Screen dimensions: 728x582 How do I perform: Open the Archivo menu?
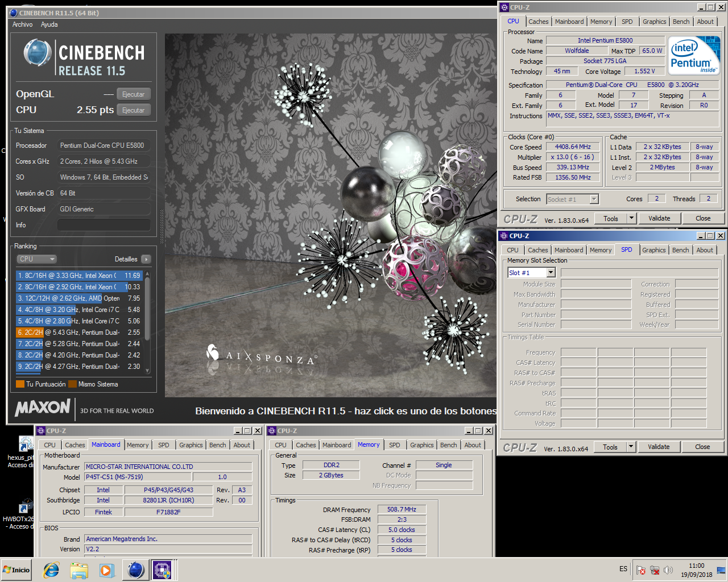coord(23,24)
